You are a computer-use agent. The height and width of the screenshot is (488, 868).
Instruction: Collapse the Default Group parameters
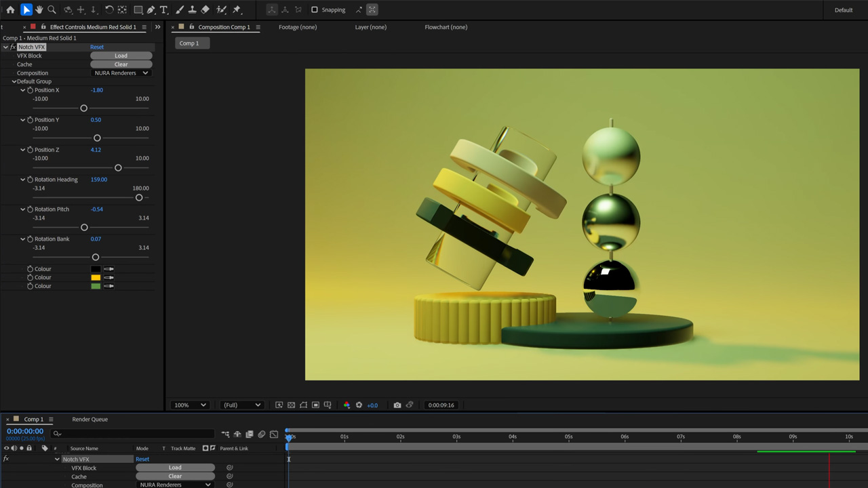click(x=14, y=81)
